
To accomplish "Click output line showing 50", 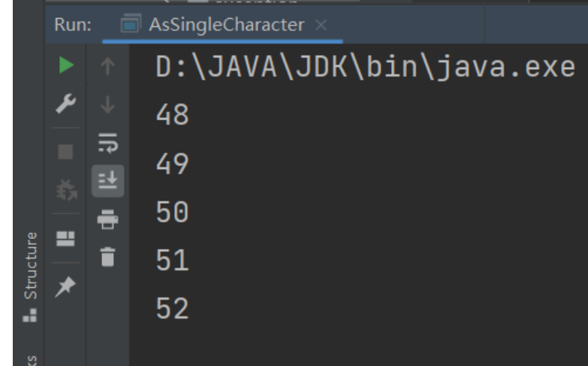I will pos(173,213).
